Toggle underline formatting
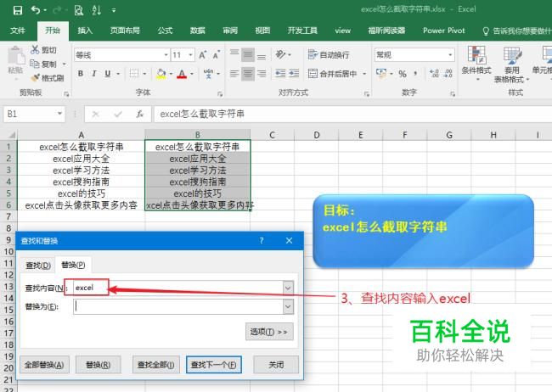The height and width of the screenshot is (392, 552). pos(108,74)
